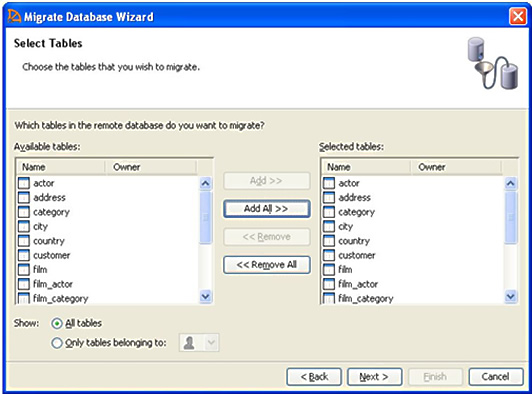532x394 pixels.
Task: Click the city table icon in Selected tables
Action: (x=329, y=226)
